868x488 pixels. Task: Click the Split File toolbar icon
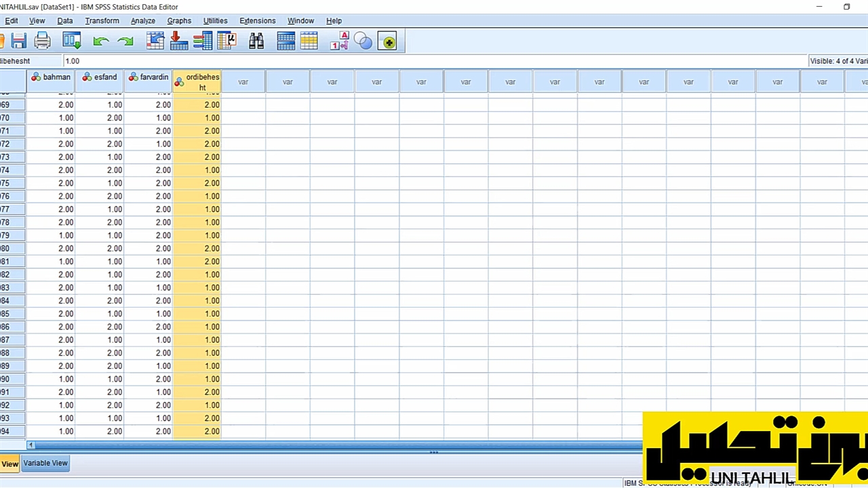(285, 41)
